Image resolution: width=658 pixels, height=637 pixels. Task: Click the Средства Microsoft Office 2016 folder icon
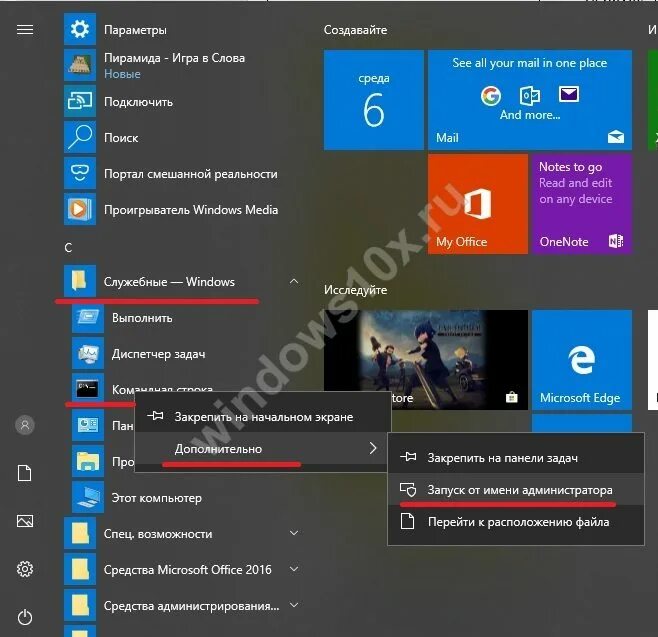click(80, 569)
